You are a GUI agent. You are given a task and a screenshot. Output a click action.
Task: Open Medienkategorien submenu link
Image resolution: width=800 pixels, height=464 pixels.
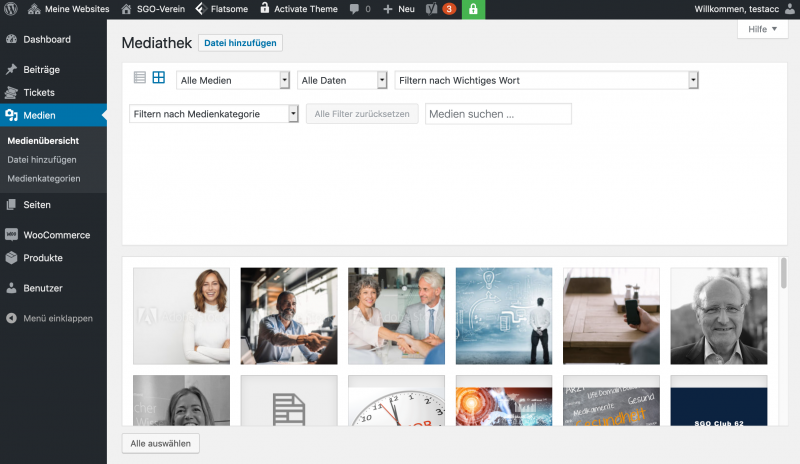44,178
